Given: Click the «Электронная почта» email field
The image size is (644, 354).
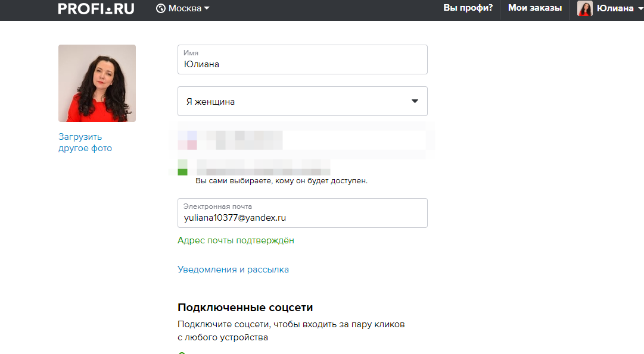Looking at the screenshot, I should pos(302,213).
